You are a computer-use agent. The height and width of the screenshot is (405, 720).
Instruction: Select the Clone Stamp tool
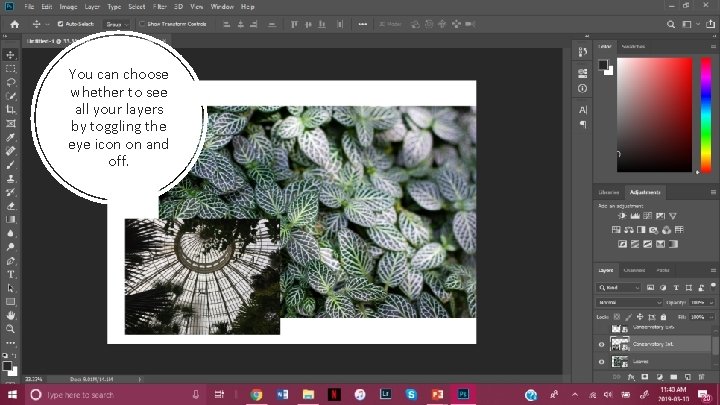coord(10,178)
